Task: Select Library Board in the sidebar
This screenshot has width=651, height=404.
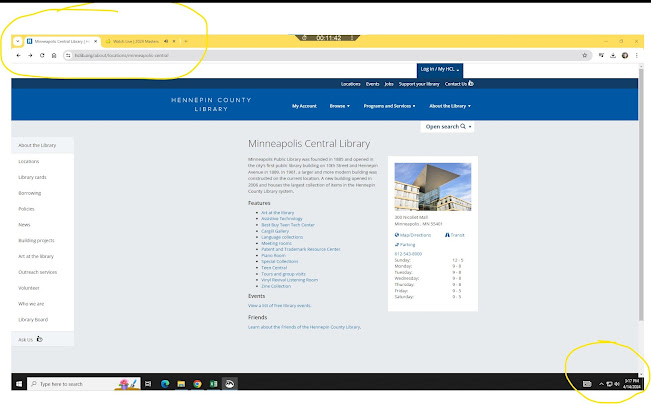Action: pos(33,319)
